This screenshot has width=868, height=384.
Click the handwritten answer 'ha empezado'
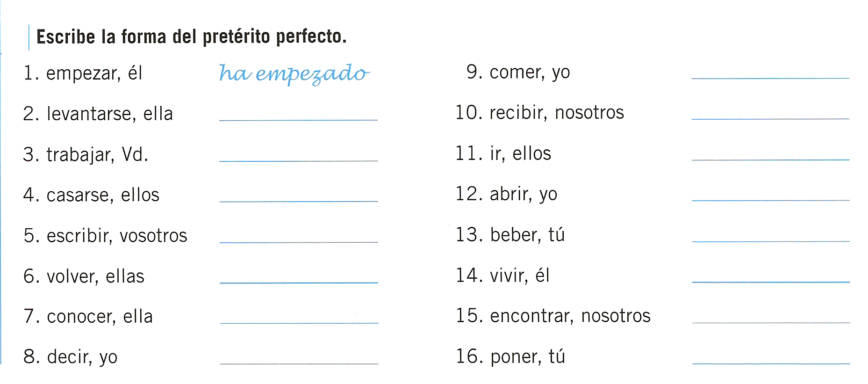[294, 74]
